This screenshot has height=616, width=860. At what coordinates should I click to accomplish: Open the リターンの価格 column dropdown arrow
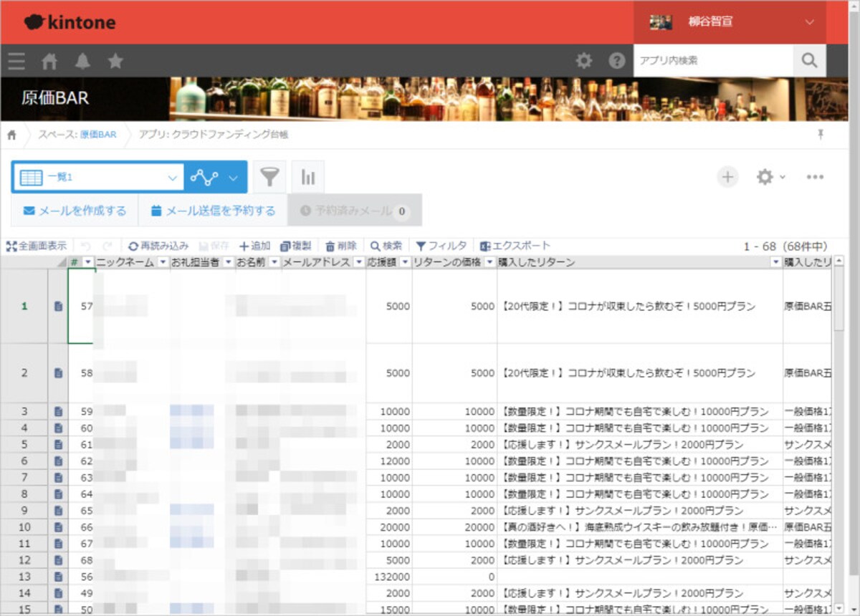coord(489,263)
